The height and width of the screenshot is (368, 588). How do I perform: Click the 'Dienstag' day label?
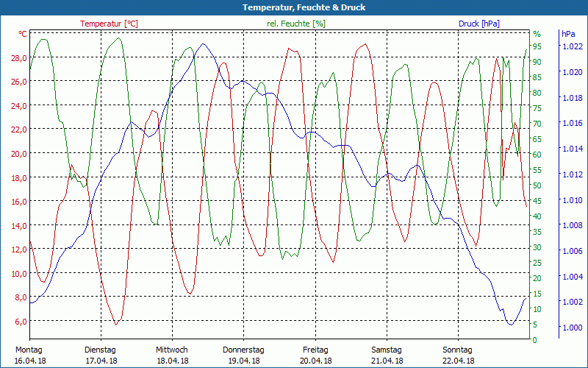tap(101, 350)
